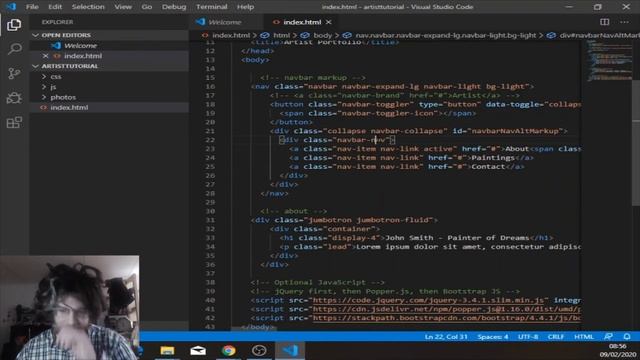The height and width of the screenshot is (360, 640).
Task: Open File Explorer from the taskbar
Action: coord(167,351)
